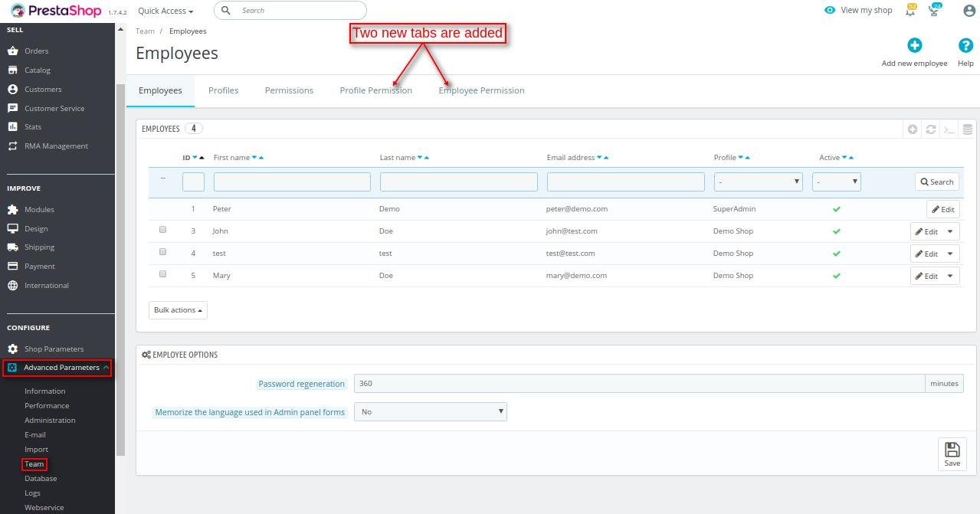Expand the Bulk actions dropdown
Screen dimensions: 980x514
[178, 309]
